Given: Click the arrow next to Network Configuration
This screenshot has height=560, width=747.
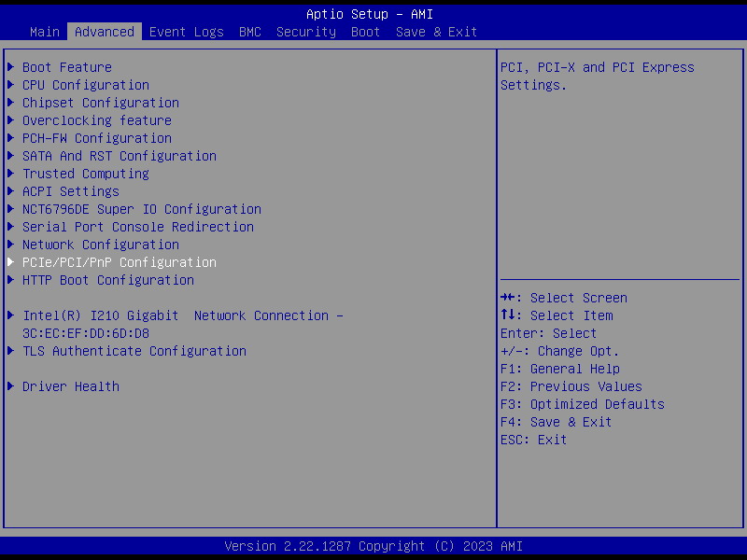Looking at the screenshot, I should coord(11,245).
